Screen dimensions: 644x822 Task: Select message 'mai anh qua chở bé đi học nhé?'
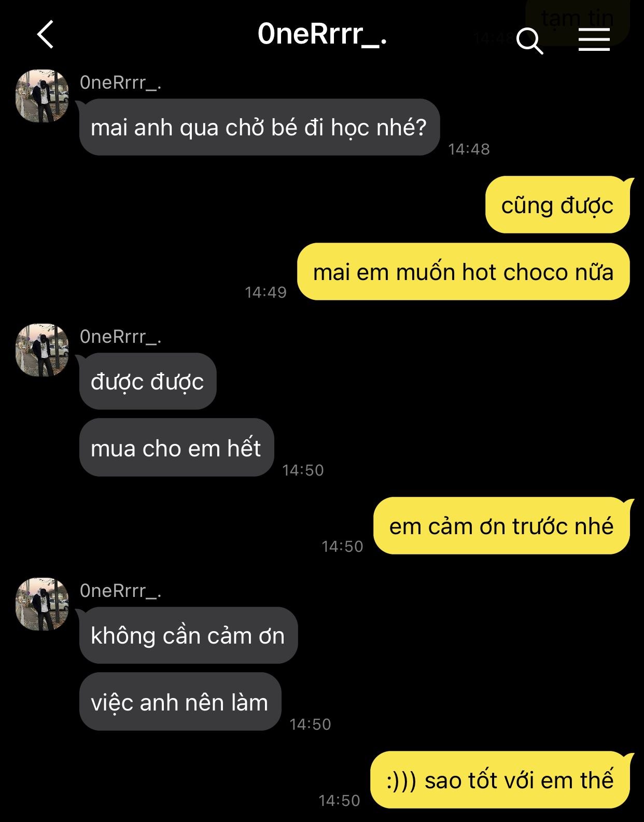[259, 127]
